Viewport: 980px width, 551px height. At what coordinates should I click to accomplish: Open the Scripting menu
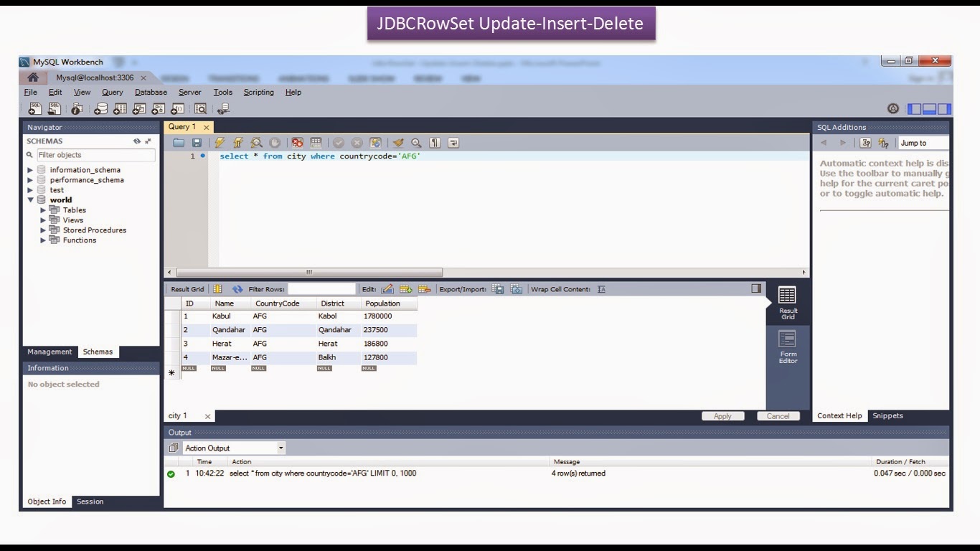tap(258, 92)
